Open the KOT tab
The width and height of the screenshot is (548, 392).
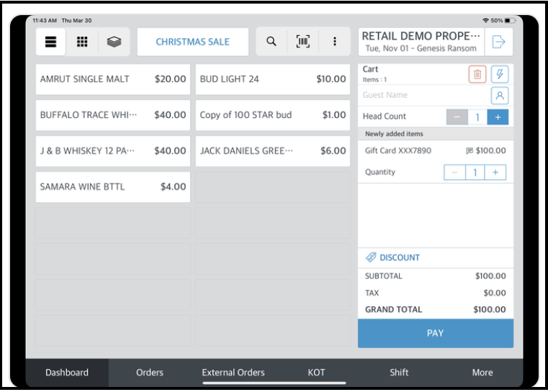(x=316, y=373)
